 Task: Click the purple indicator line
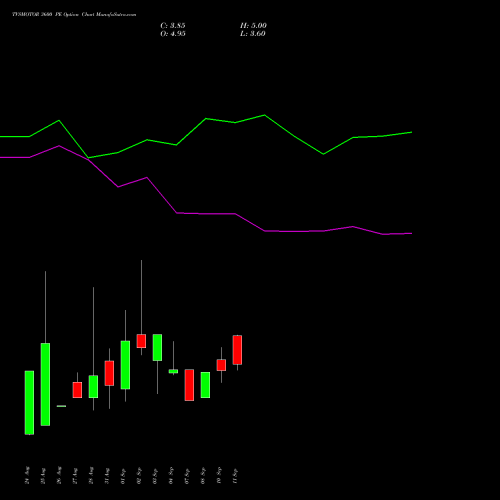pyautogui.click(x=206, y=213)
